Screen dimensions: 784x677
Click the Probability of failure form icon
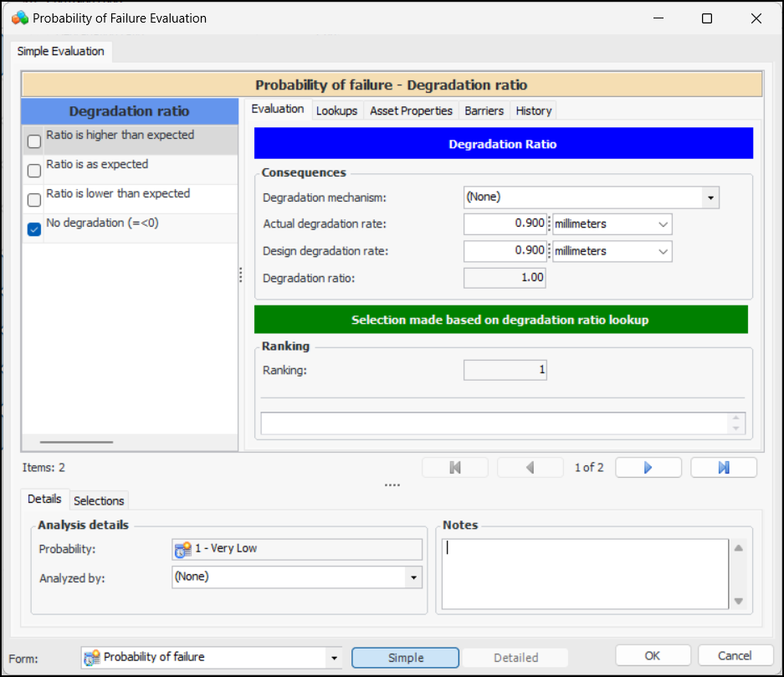tap(92, 658)
